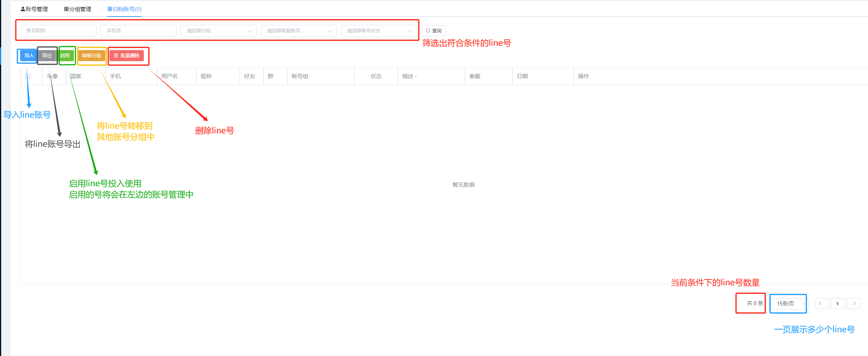
Task: Click into the 手机号 input field
Action: [138, 31]
